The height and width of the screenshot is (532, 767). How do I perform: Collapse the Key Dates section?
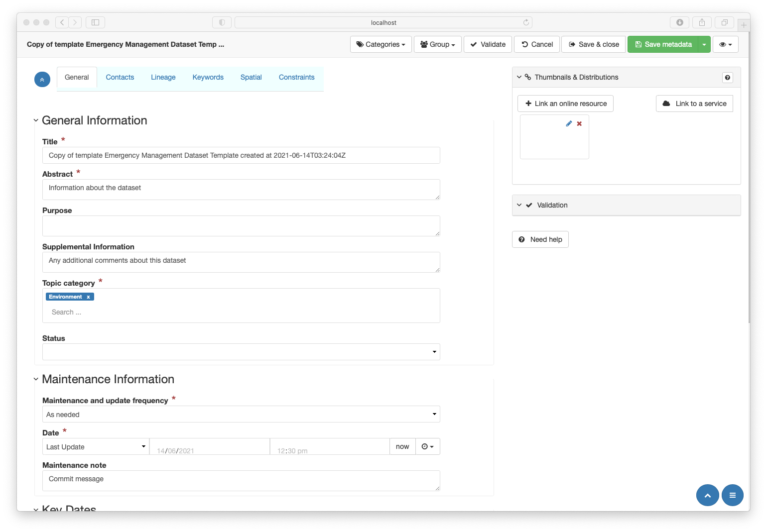point(36,509)
